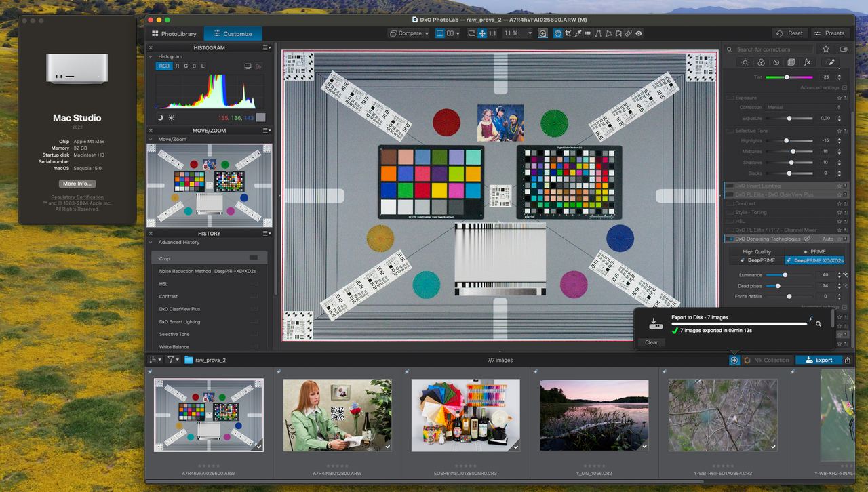This screenshot has height=492, width=868.
Task: Select the L luminance histogram channel
Action: click(202, 66)
